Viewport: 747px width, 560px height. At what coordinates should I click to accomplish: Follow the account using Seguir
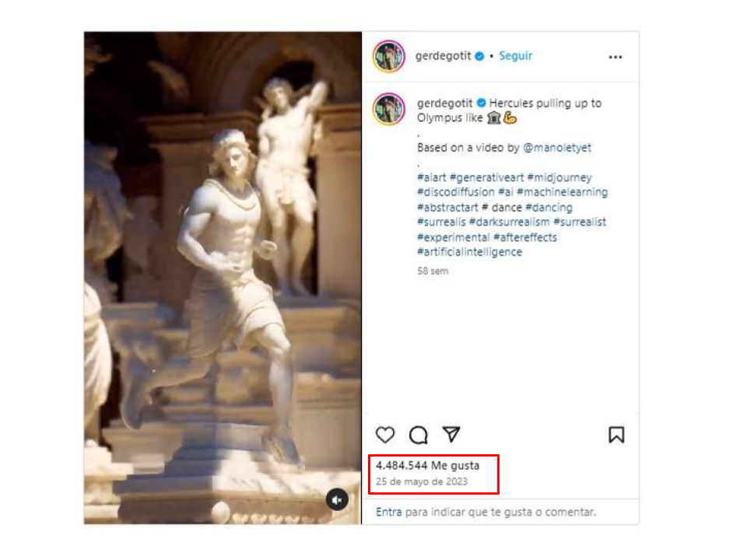(x=515, y=56)
